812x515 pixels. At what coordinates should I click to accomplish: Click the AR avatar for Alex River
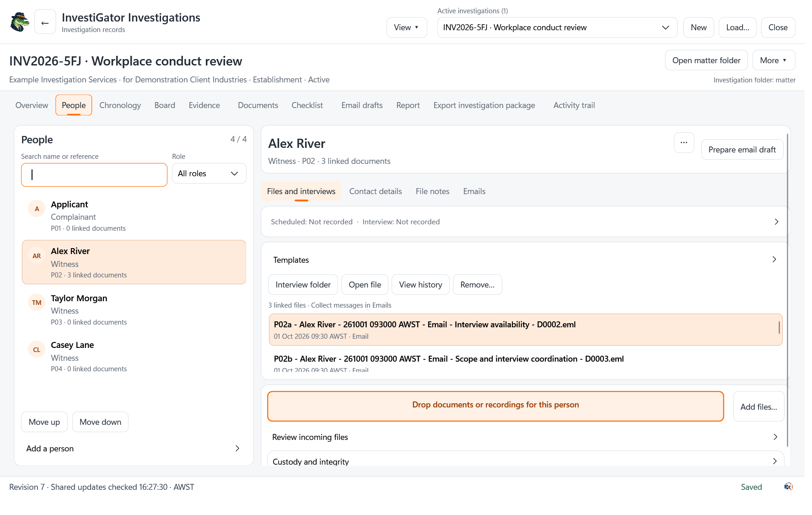point(37,256)
